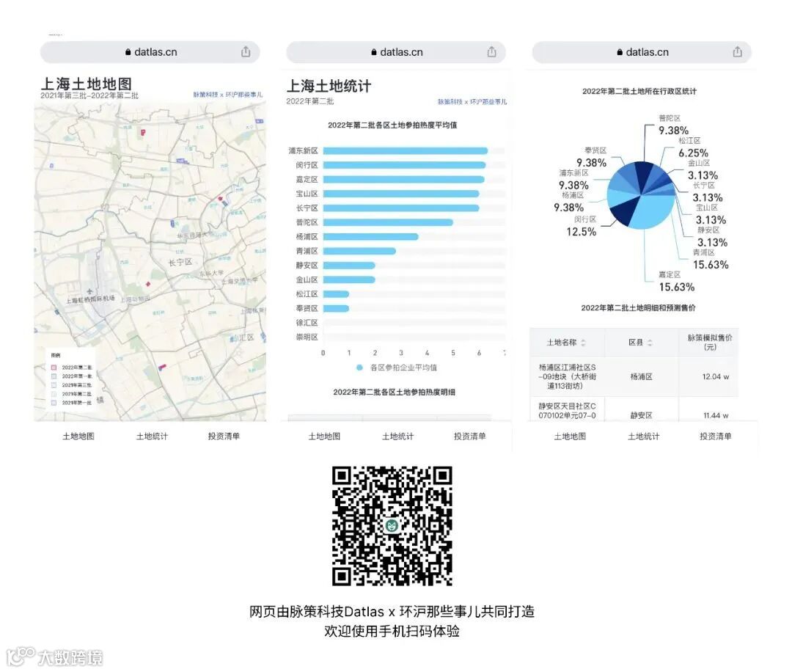
Task: Open 脉策科技 x 环沪那些事儿 link on the map screen
Action: point(228,95)
